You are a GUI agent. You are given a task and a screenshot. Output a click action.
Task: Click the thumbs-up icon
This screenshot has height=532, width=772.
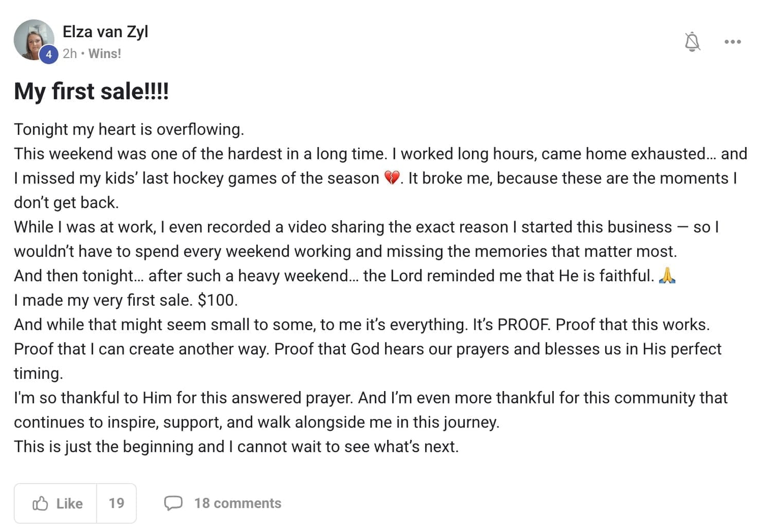pyautogui.click(x=40, y=503)
